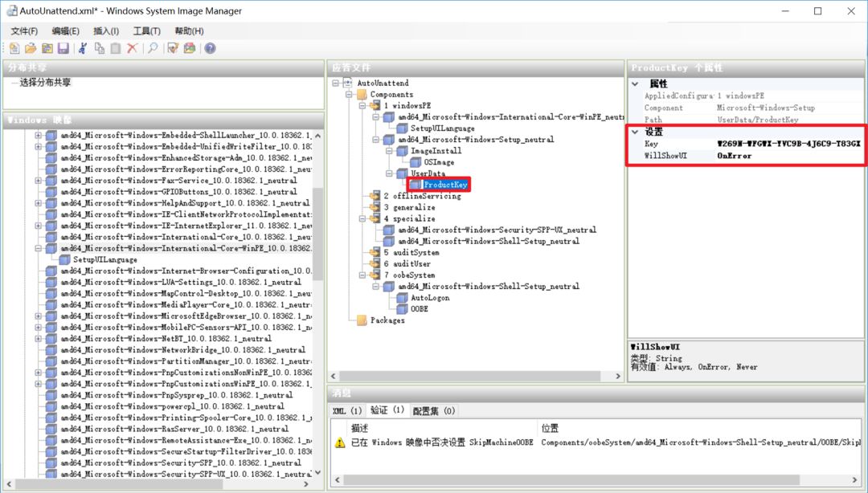Switch to the 验证 (1) tab
The height and width of the screenshot is (493, 868).
[387, 410]
